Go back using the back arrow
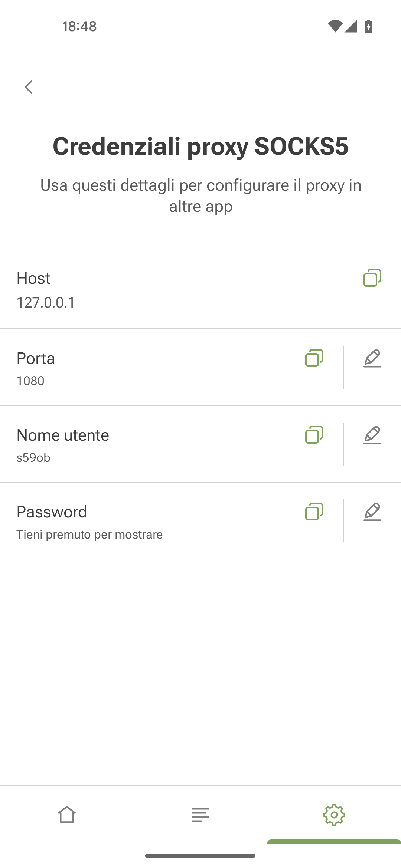Image resolution: width=401 pixels, height=868 pixels. point(29,87)
